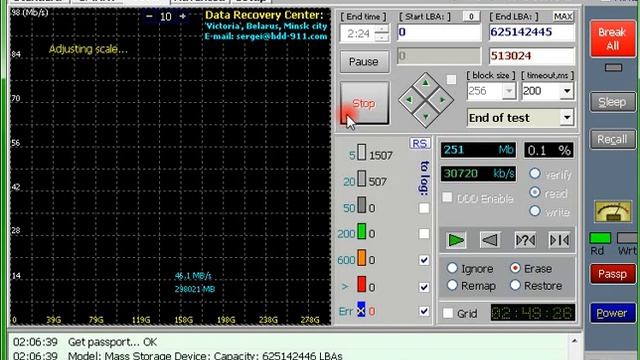Click the orange 600 ms block swatch
The image size is (640, 360).
[362, 258]
